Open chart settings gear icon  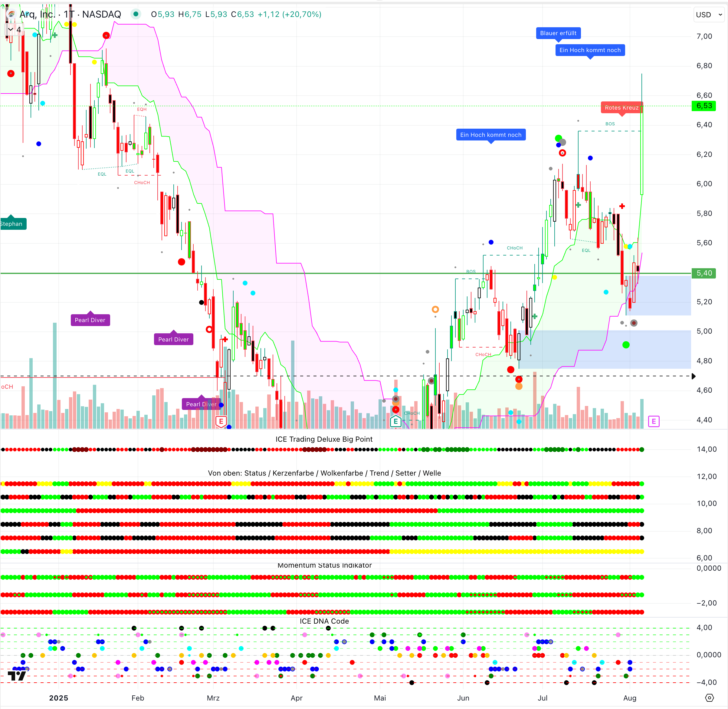coord(709,697)
